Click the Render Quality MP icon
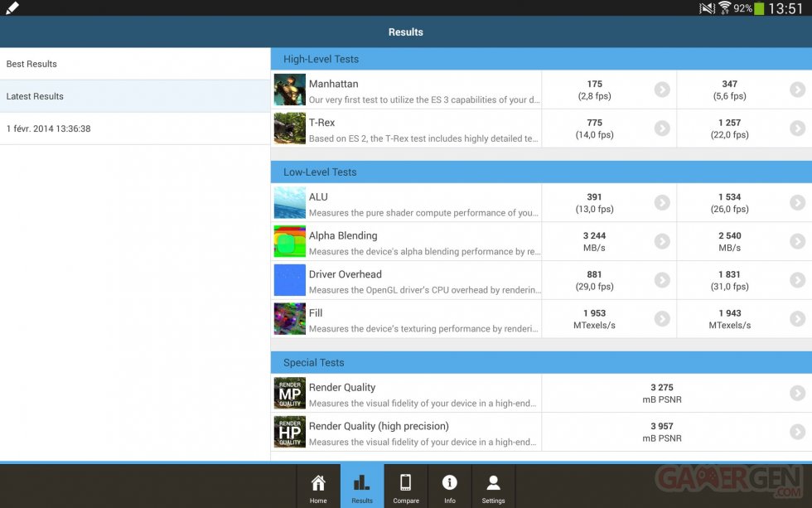812x508 pixels. 289,394
